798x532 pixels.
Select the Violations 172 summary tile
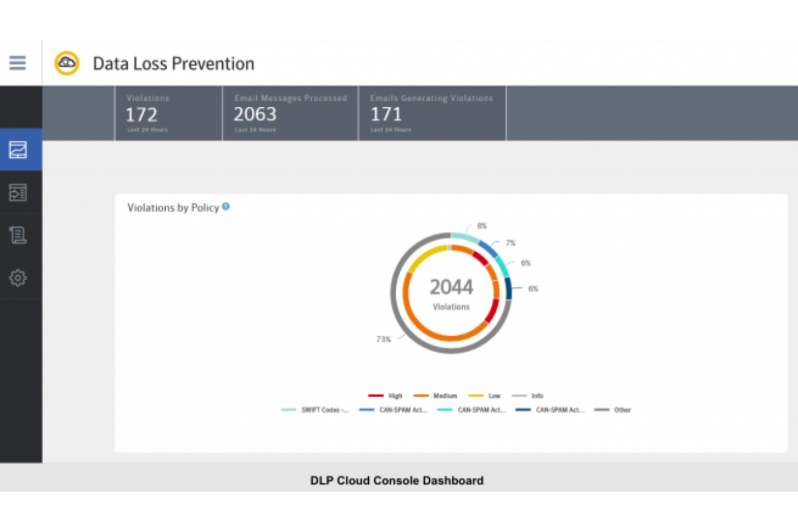[x=168, y=113]
